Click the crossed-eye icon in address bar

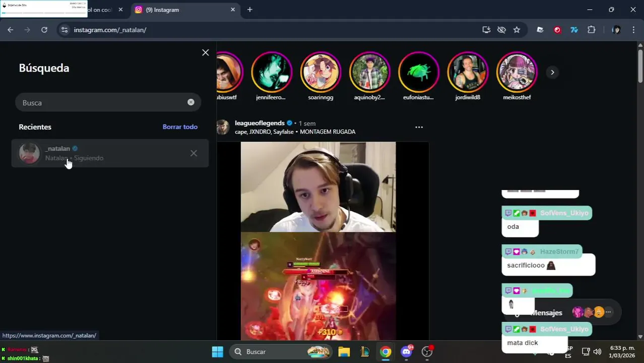coord(501,30)
